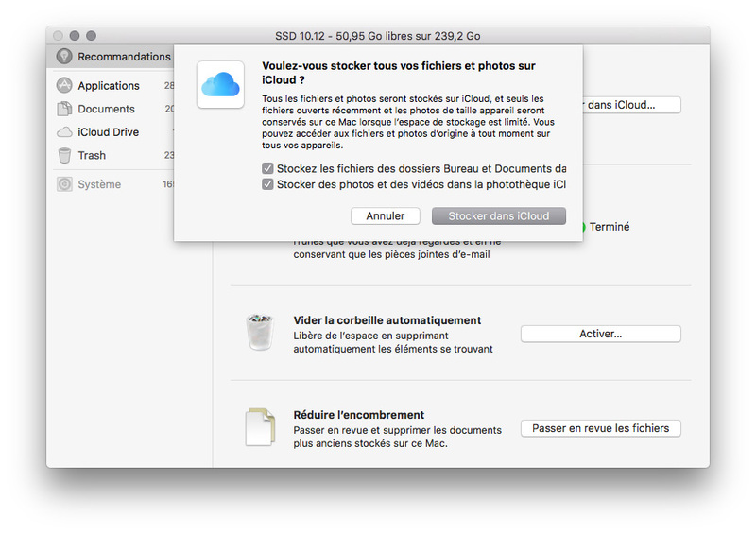Click the Documents sidebar icon
756x534 pixels.
pos(64,109)
